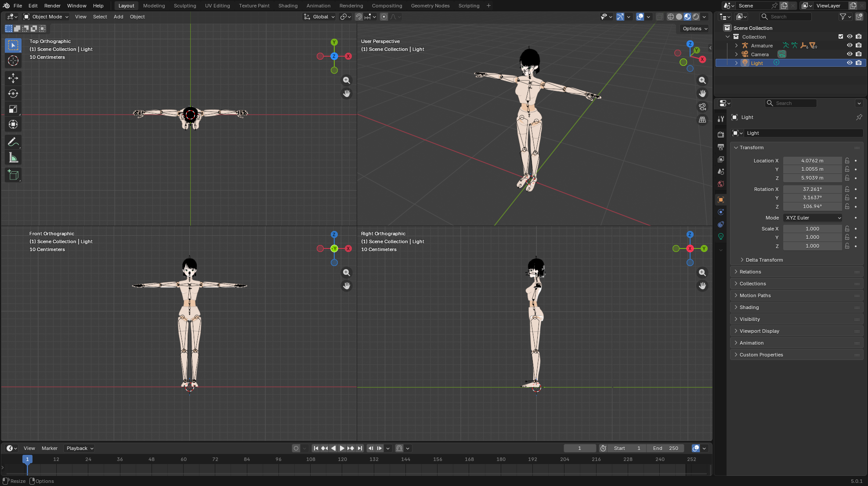Select the Annotate pencil tool
Screen dimensions: 868x486
[13, 142]
